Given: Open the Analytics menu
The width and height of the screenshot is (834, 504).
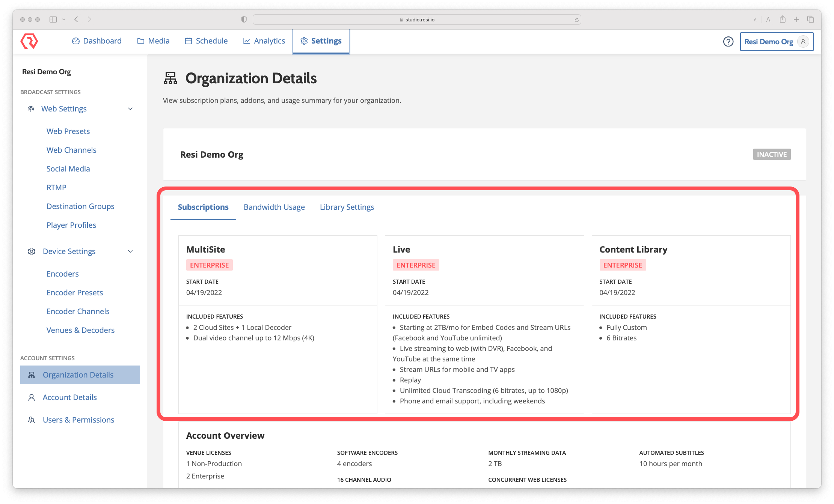Looking at the screenshot, I should 264,41.
